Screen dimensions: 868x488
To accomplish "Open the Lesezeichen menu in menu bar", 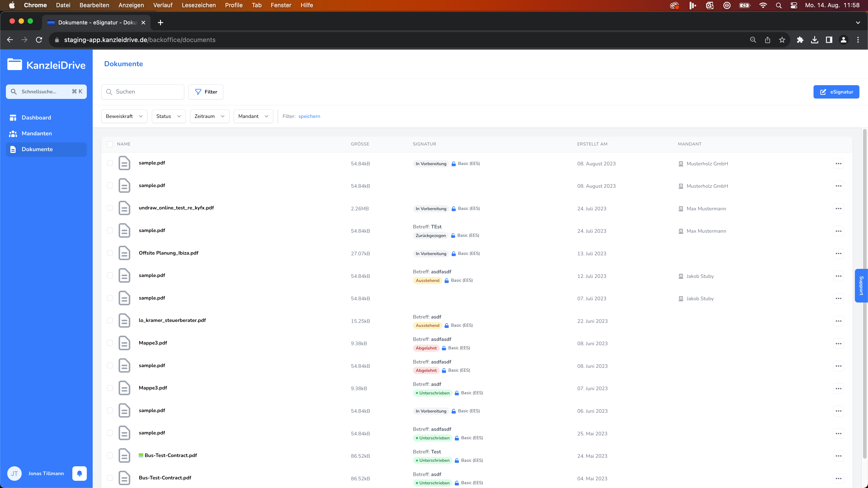I will [198, 5].
